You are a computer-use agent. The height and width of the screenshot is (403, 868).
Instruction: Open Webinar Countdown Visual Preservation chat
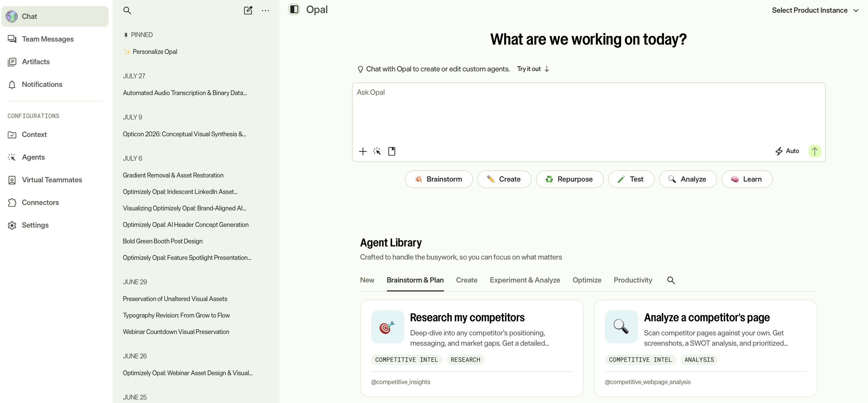click(x=176, y=332)
